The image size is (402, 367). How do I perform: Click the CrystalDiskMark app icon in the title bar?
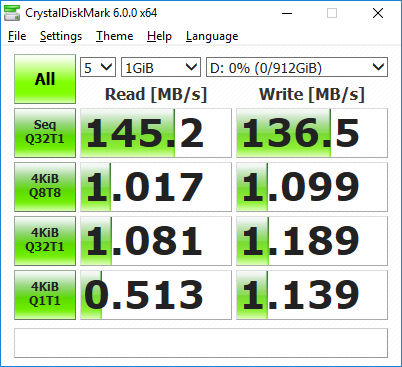[x=12, y=13]
